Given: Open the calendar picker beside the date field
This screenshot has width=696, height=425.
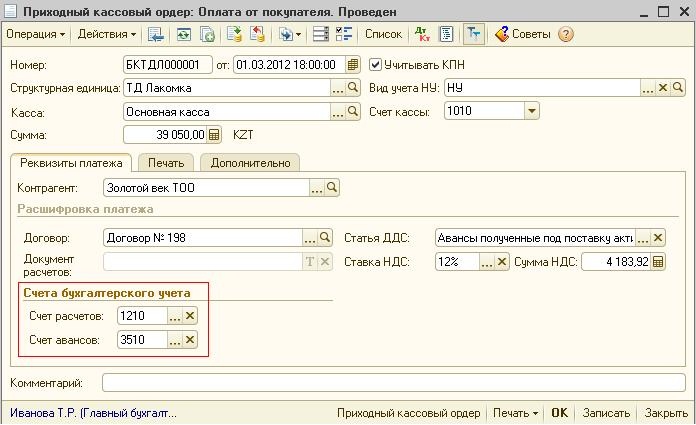Looking at the screenshot, I should [353, 65].
